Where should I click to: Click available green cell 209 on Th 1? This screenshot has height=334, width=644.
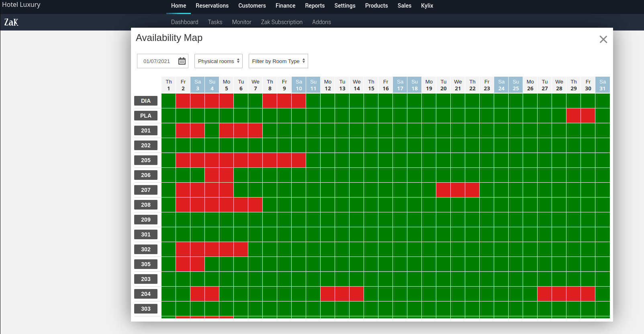click(x=169, y=220)
